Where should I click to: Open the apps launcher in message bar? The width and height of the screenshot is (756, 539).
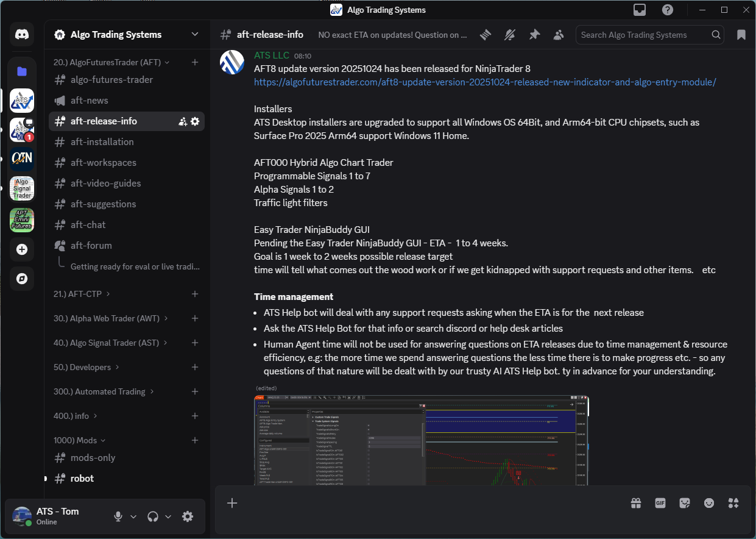click(x=733, y=503)
